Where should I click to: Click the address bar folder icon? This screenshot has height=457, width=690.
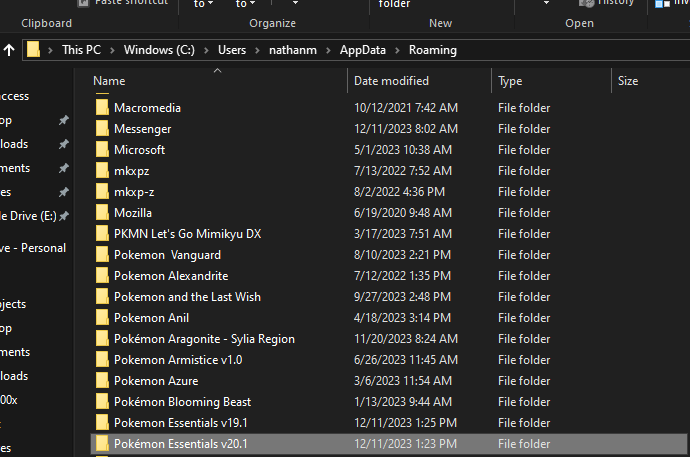pyautogui.click(x=33, y=49)
